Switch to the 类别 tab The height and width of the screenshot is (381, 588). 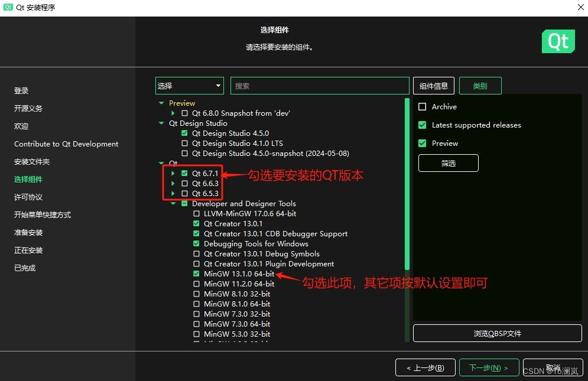coord(480,86)
